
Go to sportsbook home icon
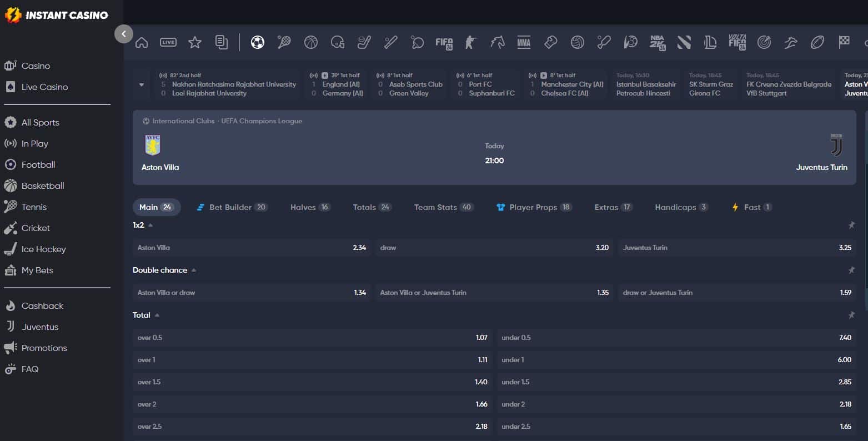click(x=142, y=42)
